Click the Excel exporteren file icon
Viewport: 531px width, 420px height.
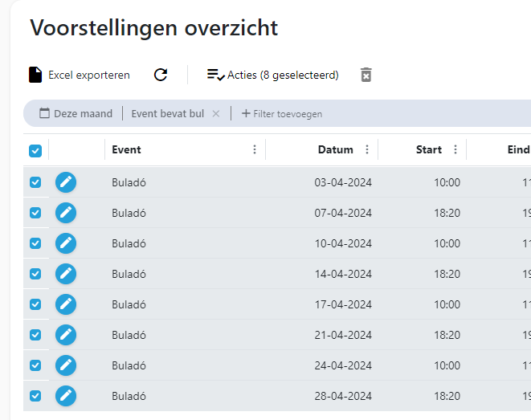[35, 75]
